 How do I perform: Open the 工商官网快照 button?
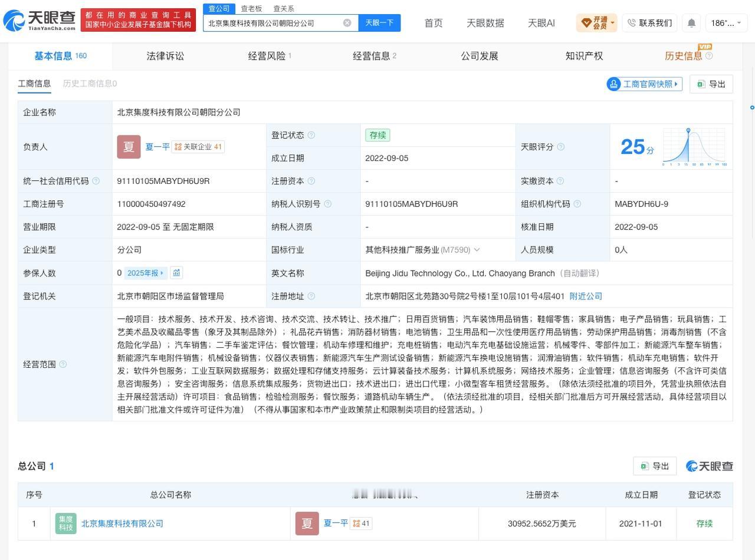click(644, 84)
